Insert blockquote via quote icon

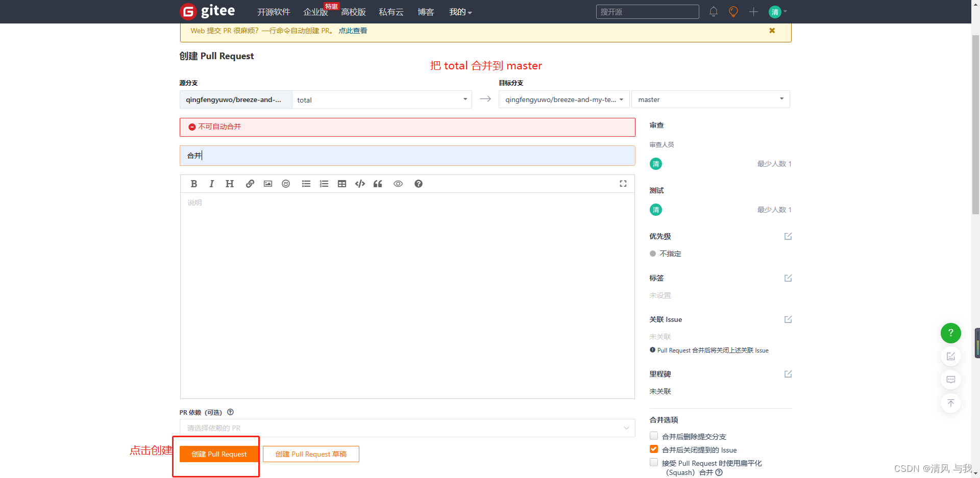378,184
